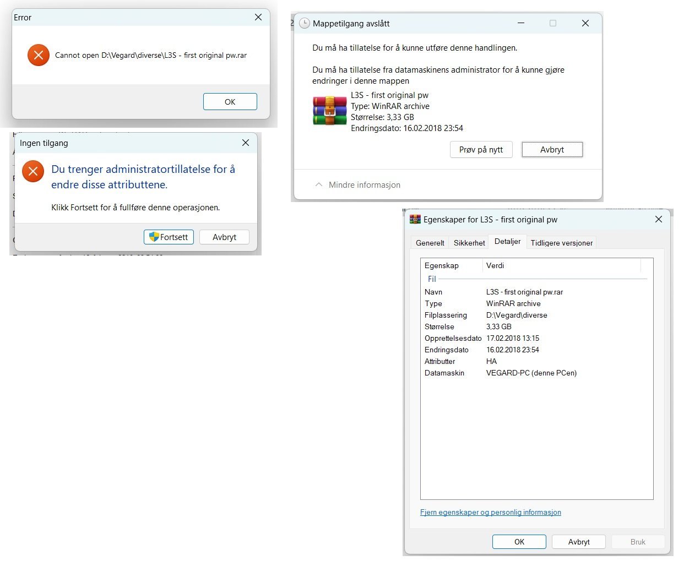Click the red X icon in Ingen tilgang dialog

click(x=33, y=172)
